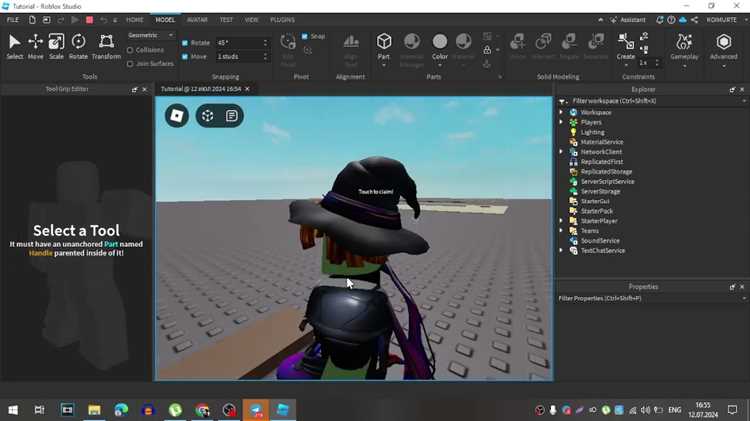Click the New file icon
The width and height of the screenshot is (750, 421).
pyautogui.click(x=32, y=20)
